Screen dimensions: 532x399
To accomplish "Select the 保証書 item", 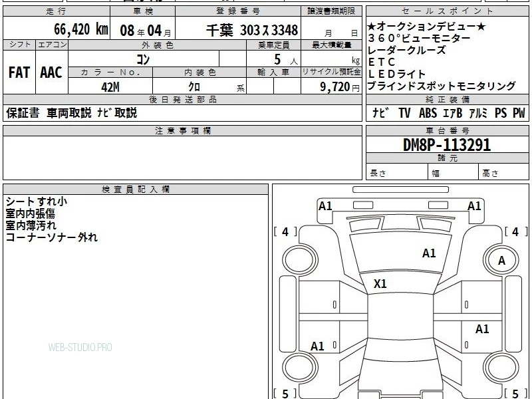I will (x=23, y=112).
